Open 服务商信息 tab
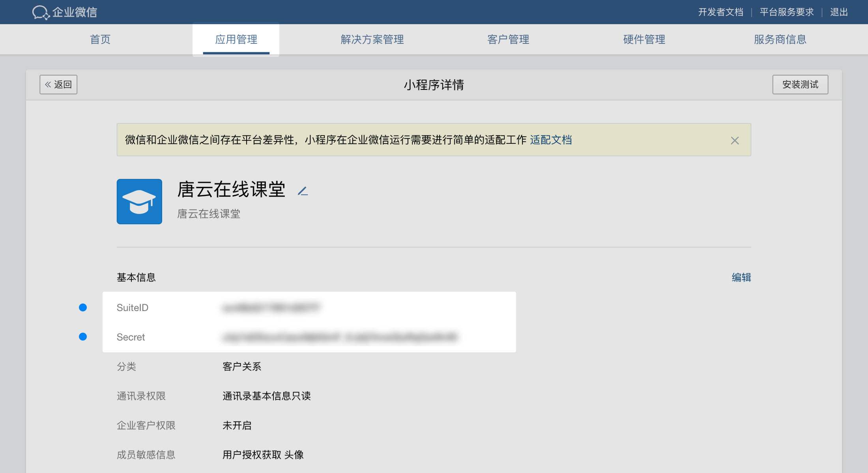Viewport: 868px width, 473px height. click(x=780, y=39)
